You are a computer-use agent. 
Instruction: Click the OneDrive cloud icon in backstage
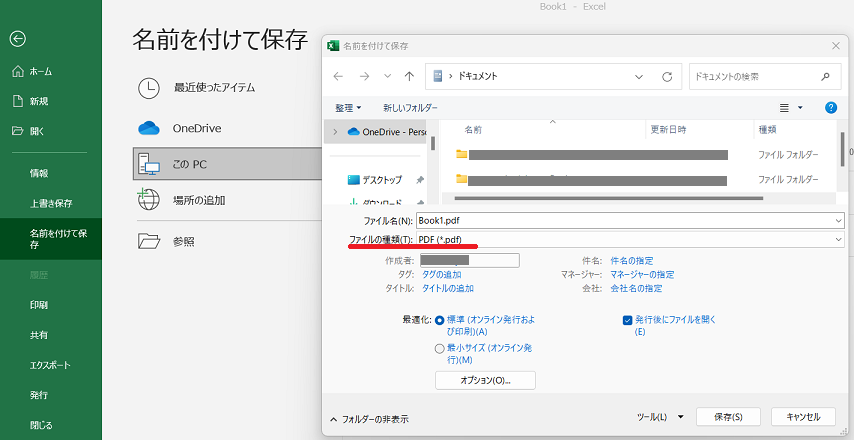(149, 129)
